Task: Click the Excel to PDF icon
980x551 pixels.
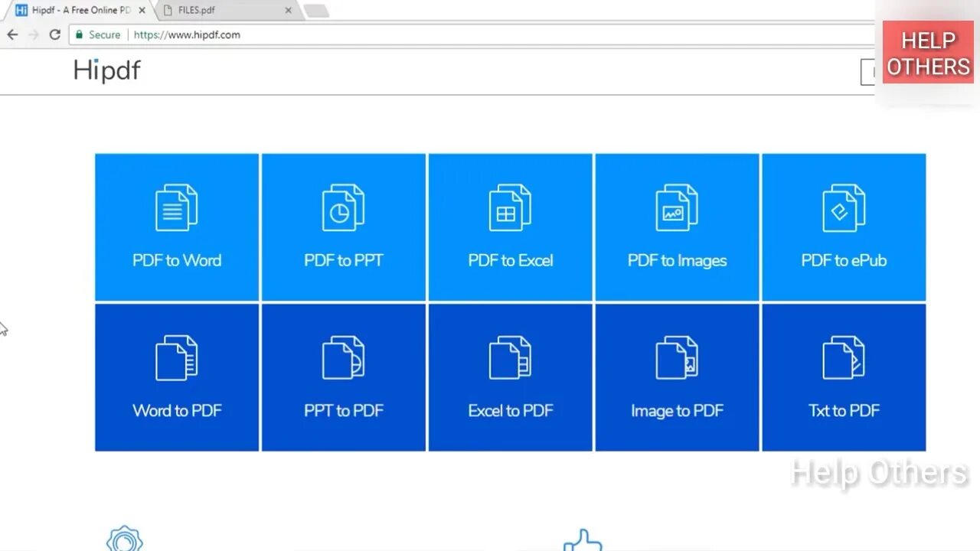Action: (x=510, y=357)
